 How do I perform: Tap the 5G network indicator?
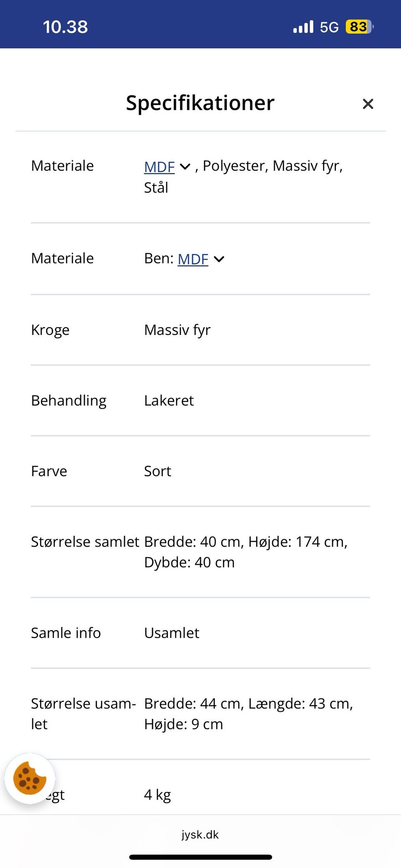point(330,26)
